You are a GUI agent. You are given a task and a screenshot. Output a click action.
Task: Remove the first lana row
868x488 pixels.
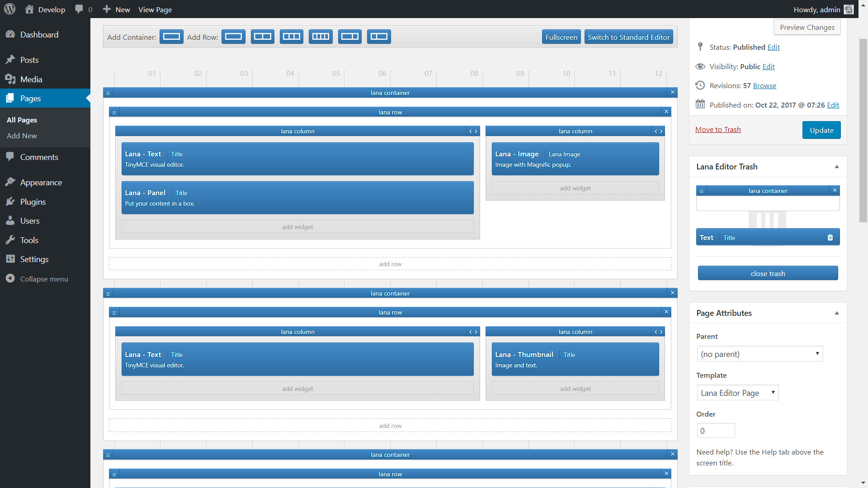point(666,112)
